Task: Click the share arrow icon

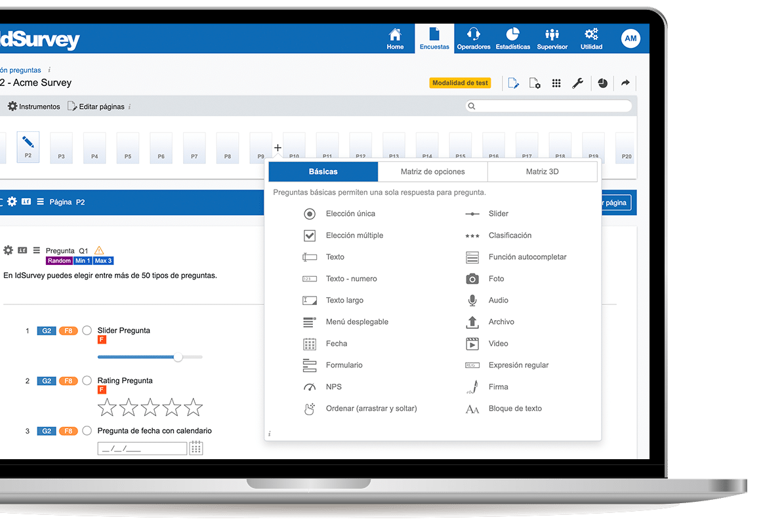Action: (625, 83)
